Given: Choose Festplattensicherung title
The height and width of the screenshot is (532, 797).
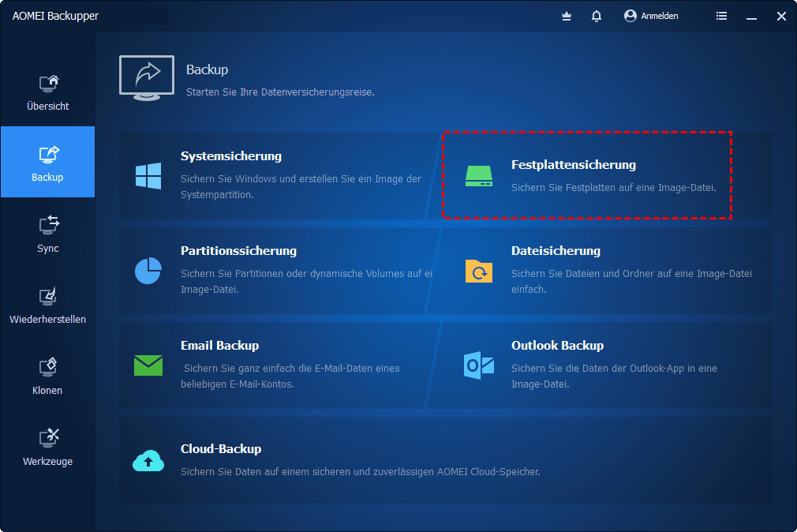Looking at the screenshot, I should (574, 165).
